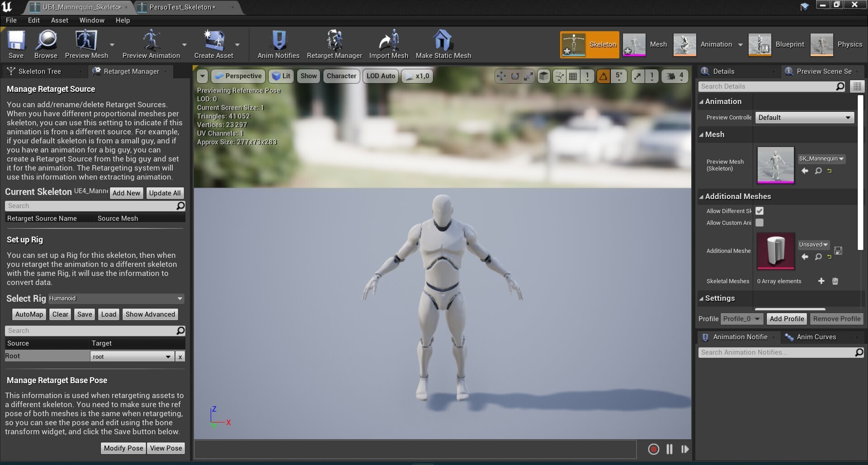The width and height of the screenshot is (868, 465).
Task: Open the Perspective viewport type menu
Action: [238, 76]
